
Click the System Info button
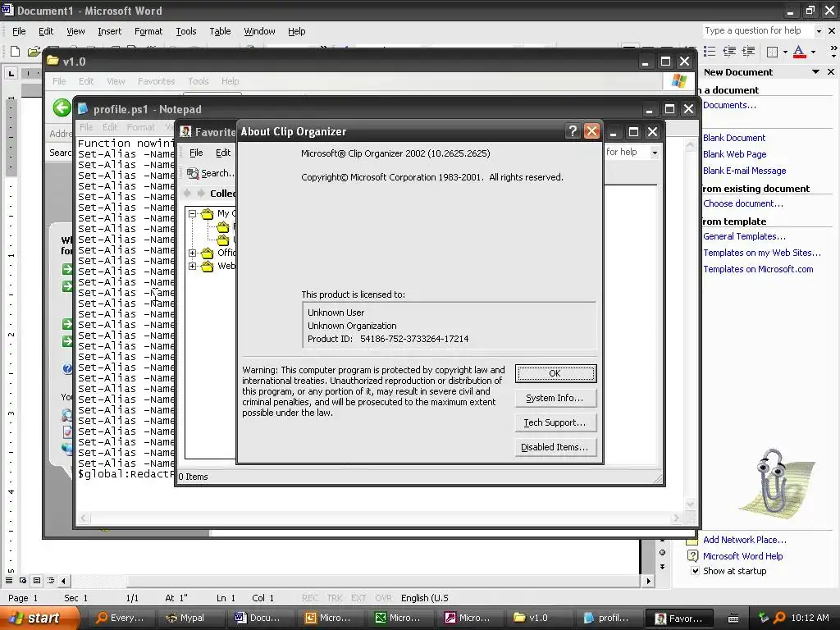click(x=555, y=398)
